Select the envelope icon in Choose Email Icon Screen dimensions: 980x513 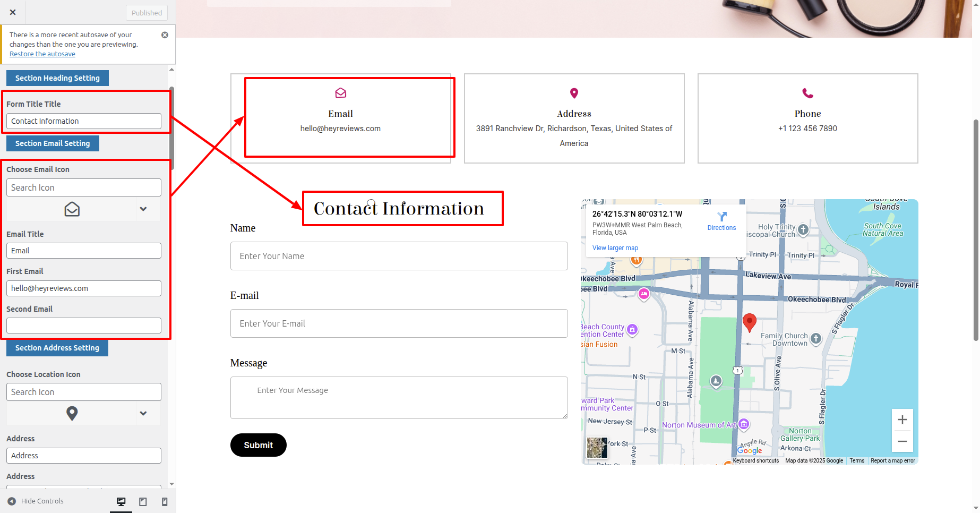point(72,209)
